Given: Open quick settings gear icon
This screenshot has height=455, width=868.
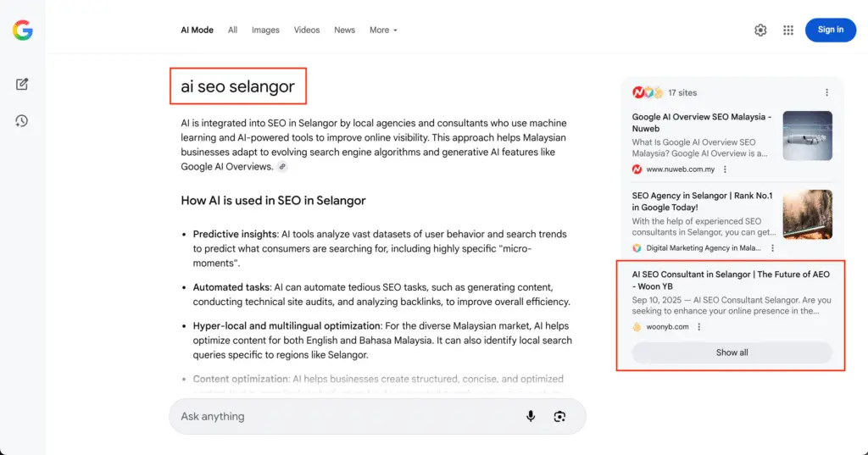Looking at the screenshot, I should pyautogui.click(x=760, y=30).
